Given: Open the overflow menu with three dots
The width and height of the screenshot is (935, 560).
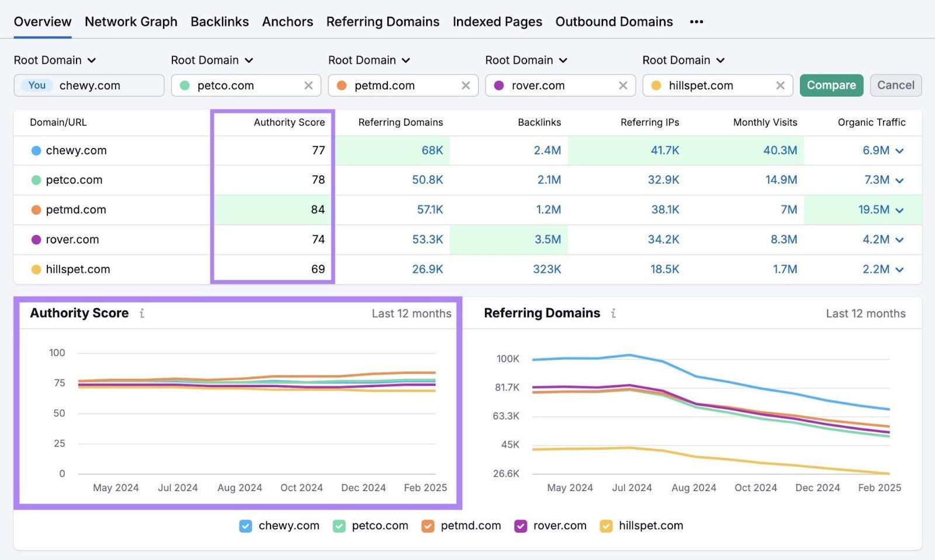Looking at the screenshot, I should coord(697,22).
